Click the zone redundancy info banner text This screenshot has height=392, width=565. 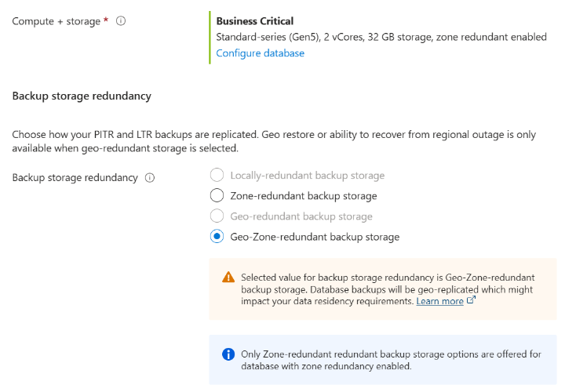tap(391, 360)
